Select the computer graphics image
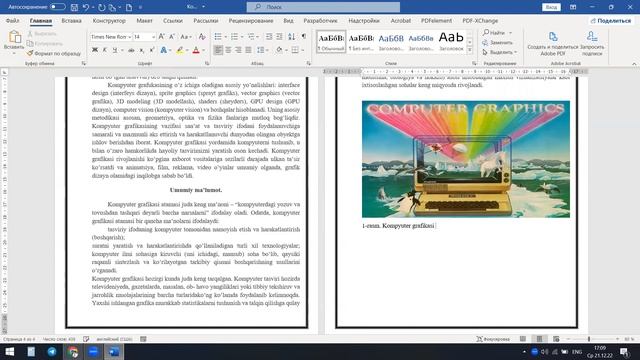Viewport: 640px width, 360px height. [466, 159]
